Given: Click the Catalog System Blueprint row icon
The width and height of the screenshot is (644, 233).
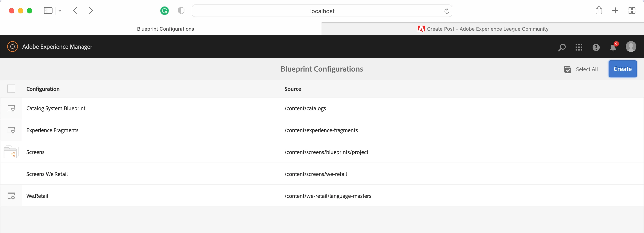Looking at the screenshot, I should tap(11, 108).
